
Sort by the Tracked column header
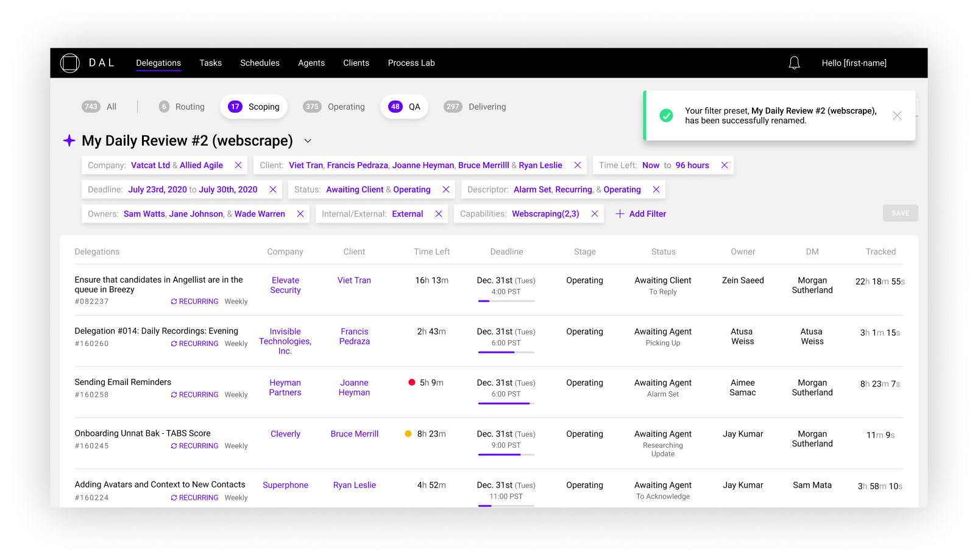[881, 252]
